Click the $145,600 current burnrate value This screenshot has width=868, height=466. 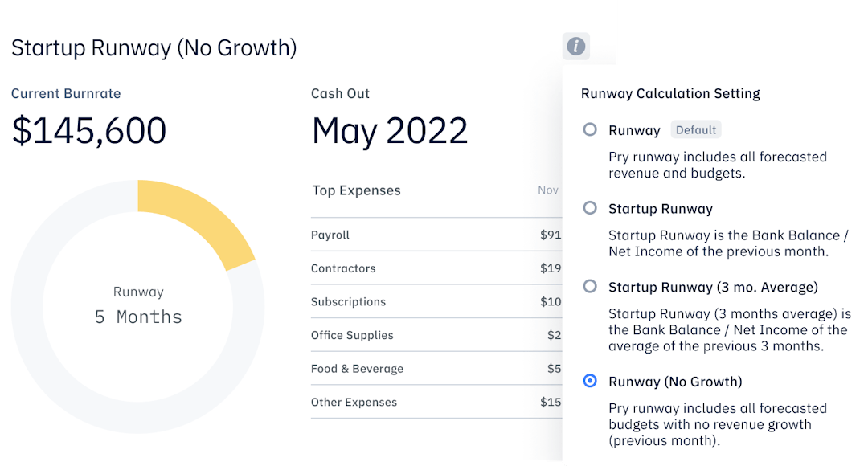[x=89, y=131]
